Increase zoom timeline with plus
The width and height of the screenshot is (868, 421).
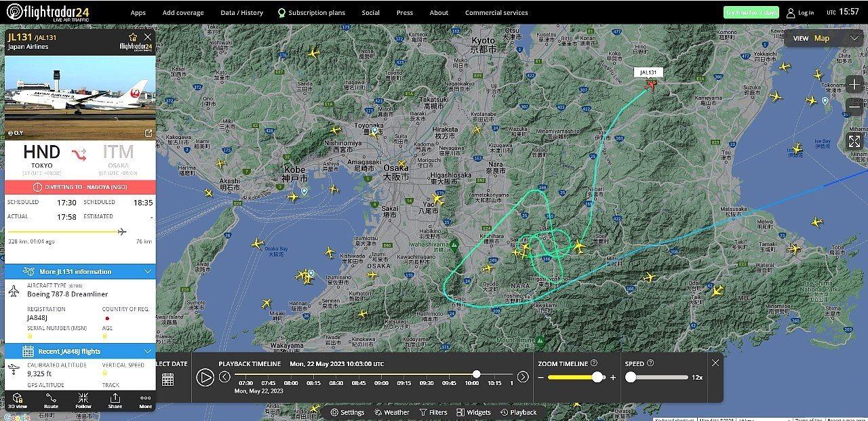(613, 378)
